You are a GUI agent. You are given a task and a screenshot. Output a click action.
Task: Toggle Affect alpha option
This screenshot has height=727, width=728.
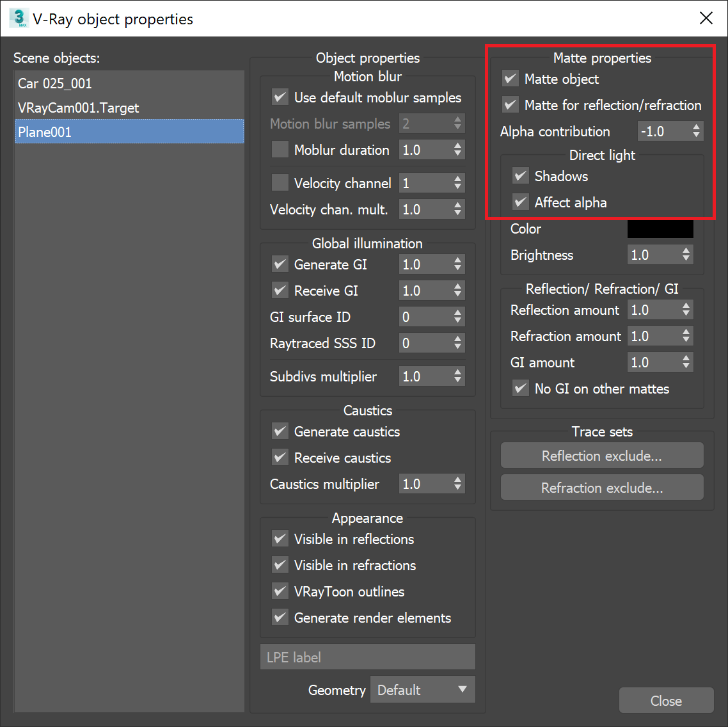click(x=520, y=202)
